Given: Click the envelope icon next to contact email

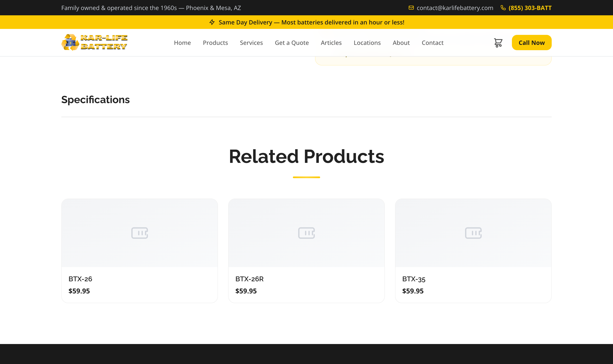Looking at the screenshot, I should (411, 8).
